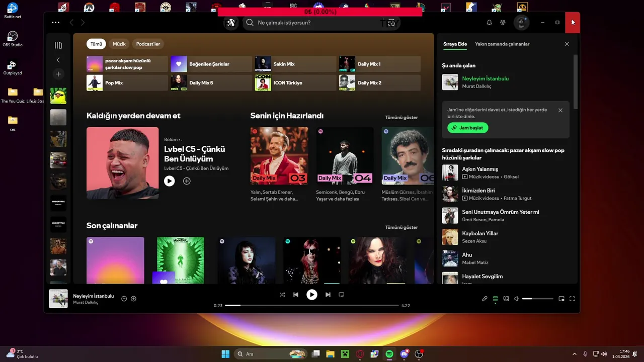Select İkimizden Biri in the queue
The height and width of the screenshot is (362, 644).
click(x=505, y=194)
